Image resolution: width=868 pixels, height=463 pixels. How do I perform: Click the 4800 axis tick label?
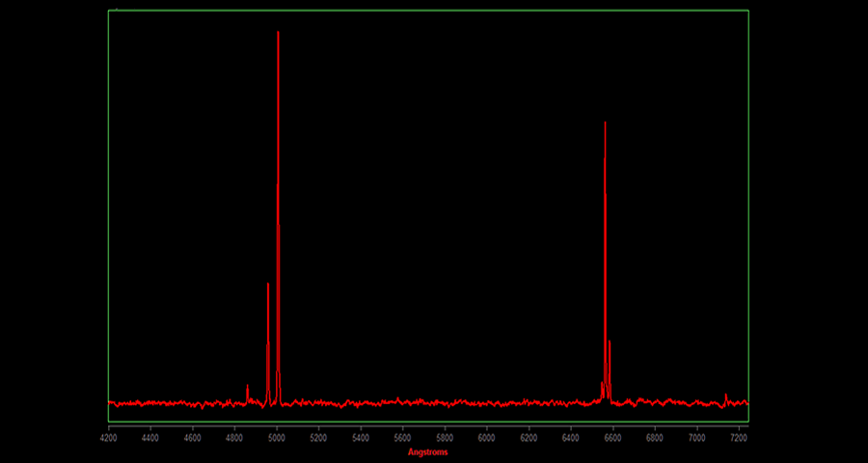click(x=234, y=438)
